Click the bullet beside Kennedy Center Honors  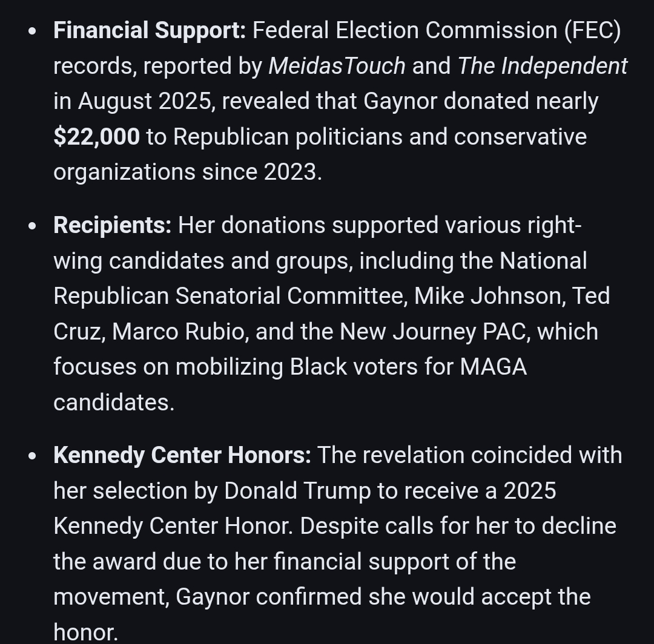pyautogui.click(x=32, y=456)
